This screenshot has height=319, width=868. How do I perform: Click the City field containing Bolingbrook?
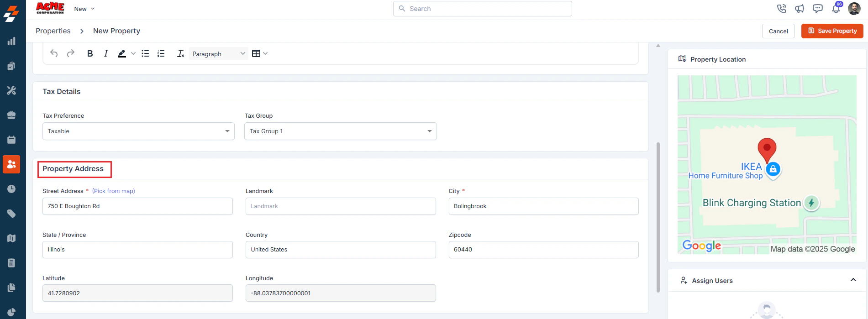click(543, 206)
